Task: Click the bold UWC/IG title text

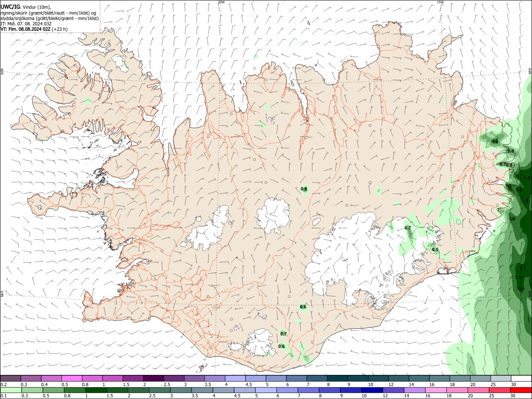Action: point(10,7)
